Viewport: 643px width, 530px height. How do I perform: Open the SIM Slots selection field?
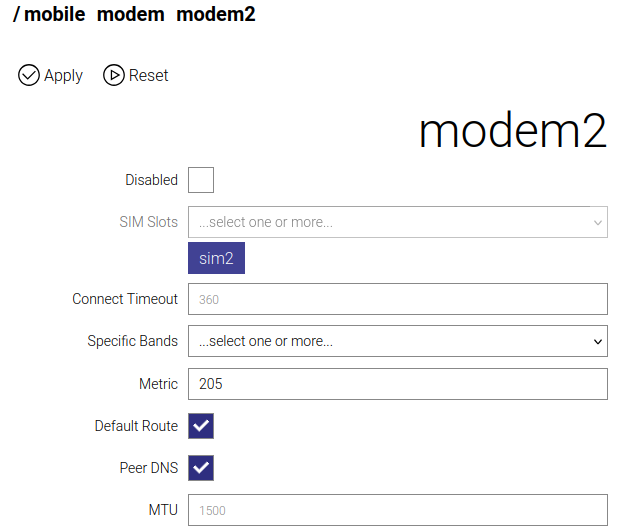point(390,222)
